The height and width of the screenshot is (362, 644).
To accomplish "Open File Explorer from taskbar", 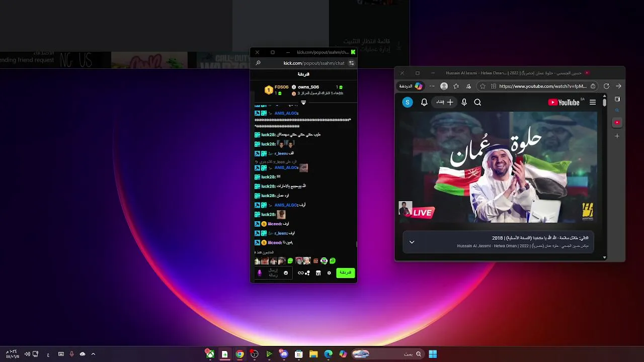I will coord(313,354).
